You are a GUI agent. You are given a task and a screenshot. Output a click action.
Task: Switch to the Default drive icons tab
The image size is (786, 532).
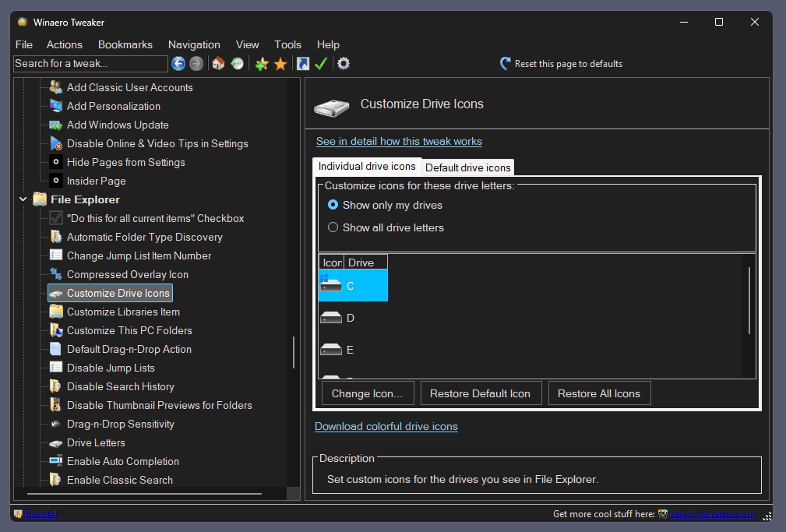[467, 167]
